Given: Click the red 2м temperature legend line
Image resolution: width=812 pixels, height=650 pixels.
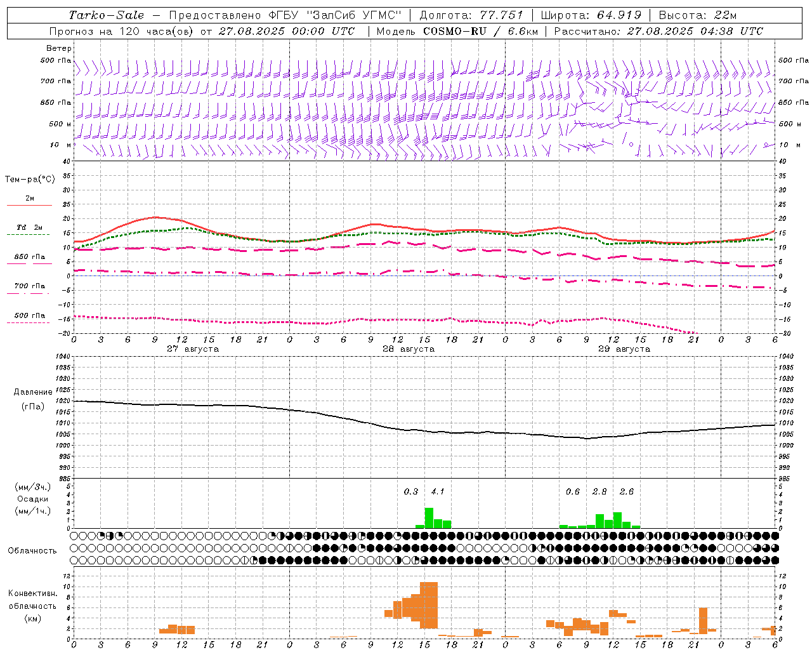Looking at the screenshot, I should click(x=29, y=205).
